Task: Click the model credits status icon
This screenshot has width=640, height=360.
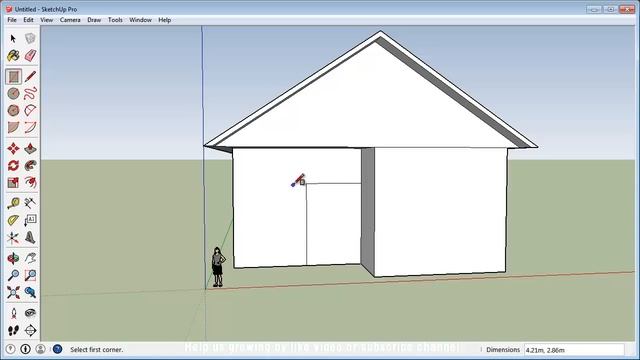Action: 25,349
